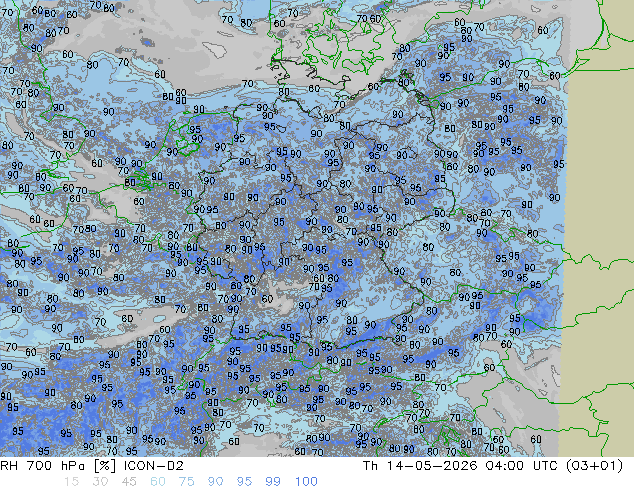Viewport: 634px width, 490px height.
Task: Click the legend value 15 in the color scale
Action: point(71,482)
